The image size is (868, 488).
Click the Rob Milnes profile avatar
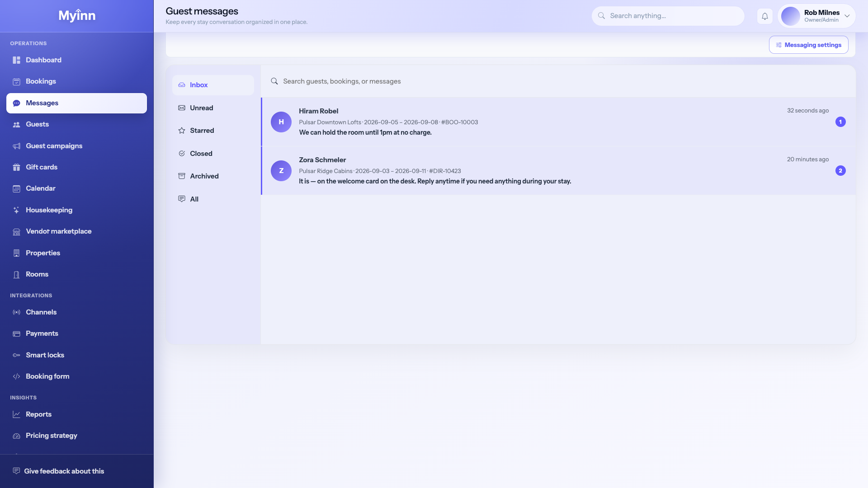[790, 16]
